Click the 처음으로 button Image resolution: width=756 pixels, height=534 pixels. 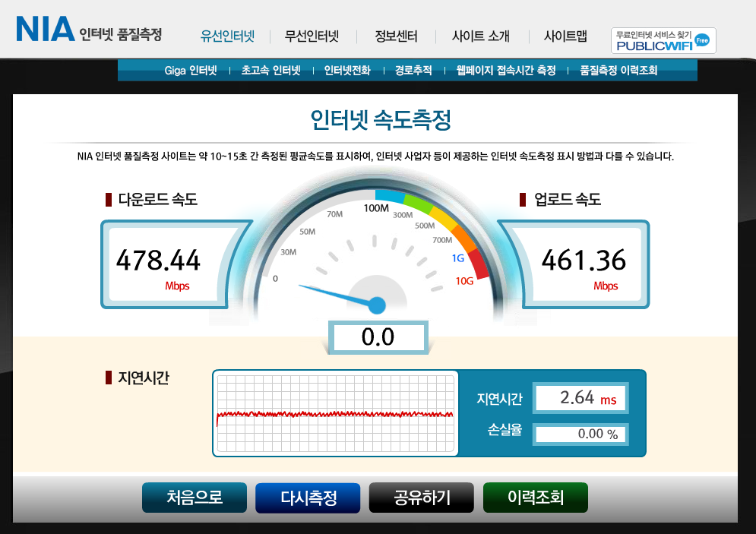coord(195,498)
